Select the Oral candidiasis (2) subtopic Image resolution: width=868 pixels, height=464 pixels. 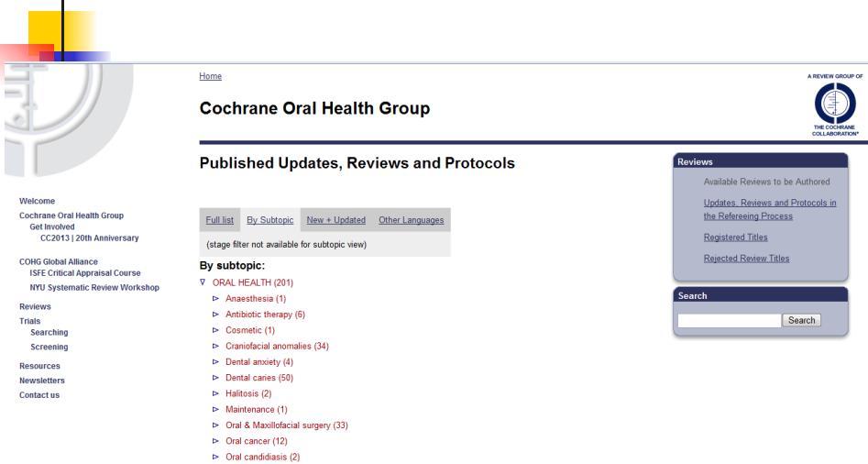pyautogui.click(x=263, y=457)
